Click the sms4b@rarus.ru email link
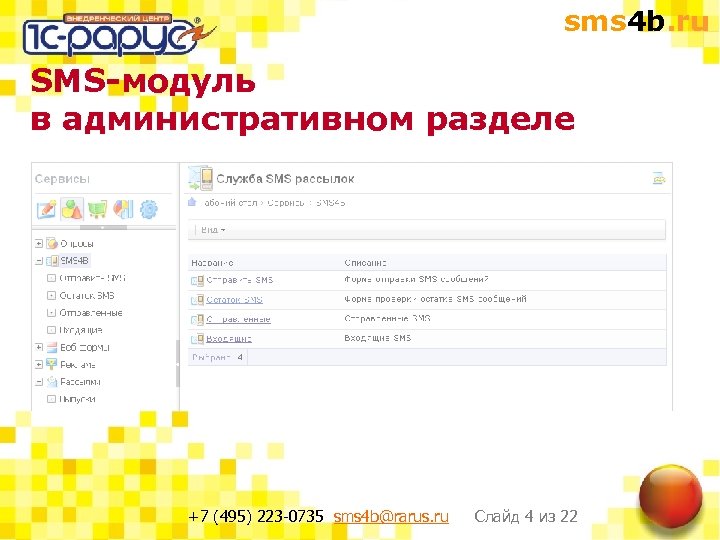The image size is (720, 540). [391, 517]
